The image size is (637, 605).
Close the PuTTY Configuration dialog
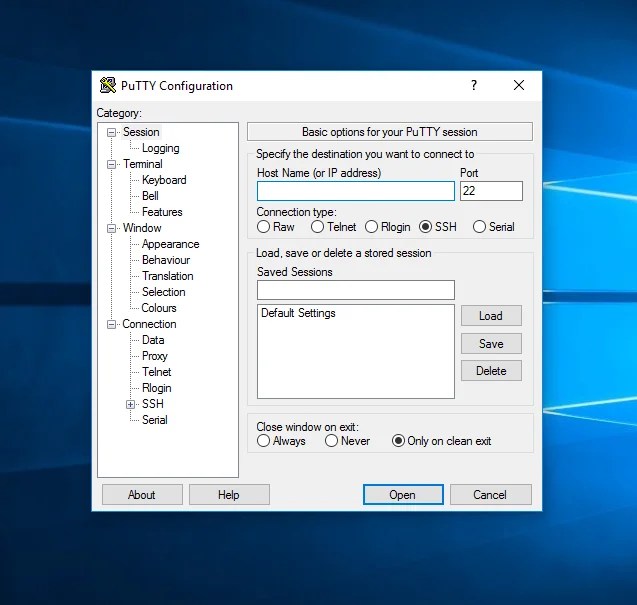click(x=519, y=85)
